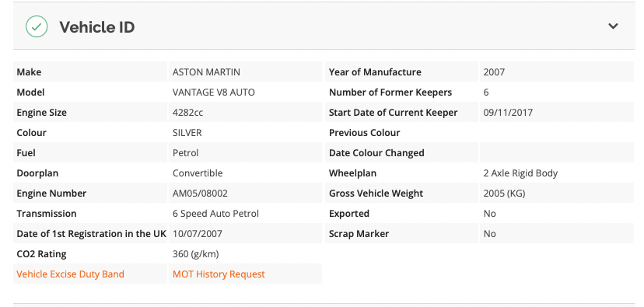Click the Model label

30,92
